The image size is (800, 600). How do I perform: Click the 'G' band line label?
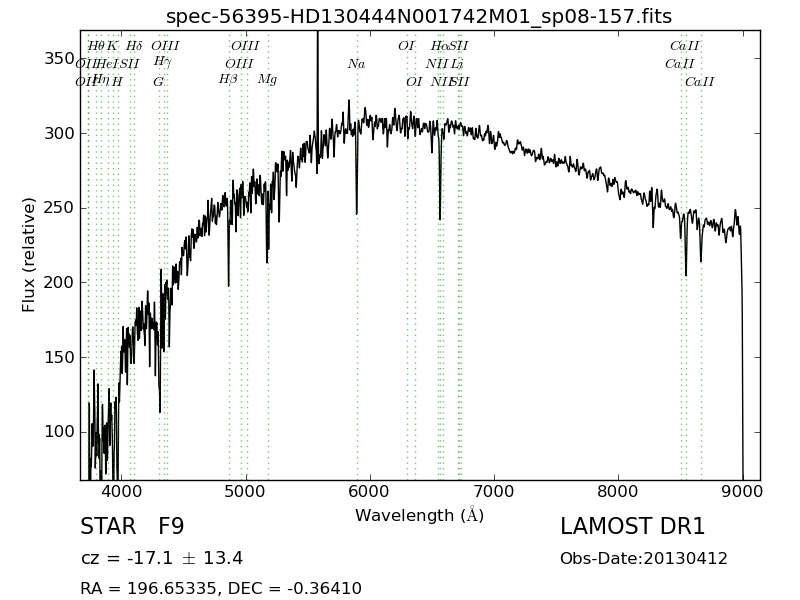click(159, 82)
